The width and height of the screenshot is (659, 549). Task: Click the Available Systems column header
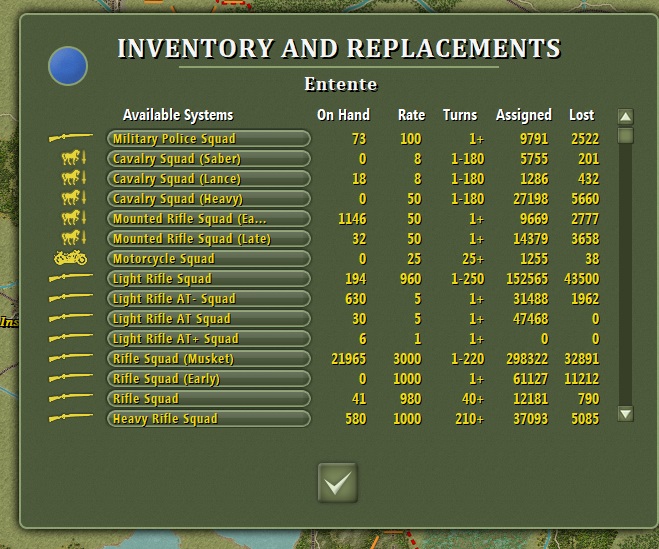click(178, 115)
